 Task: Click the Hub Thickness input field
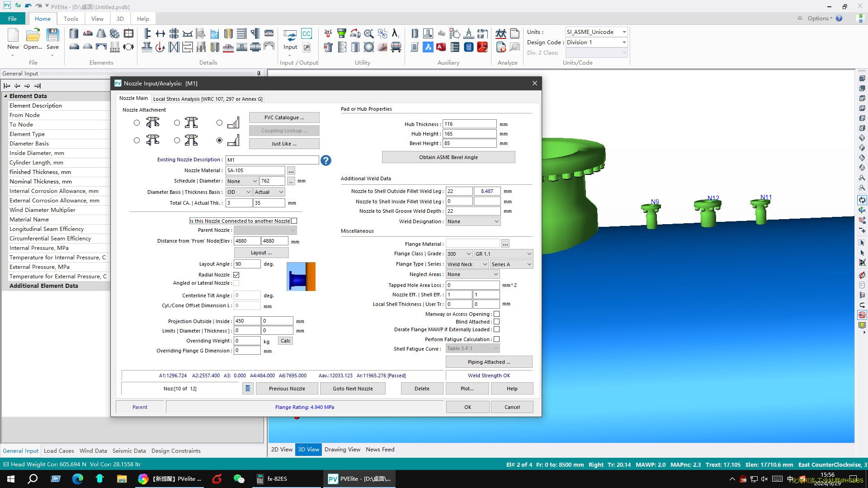[469, 124]
